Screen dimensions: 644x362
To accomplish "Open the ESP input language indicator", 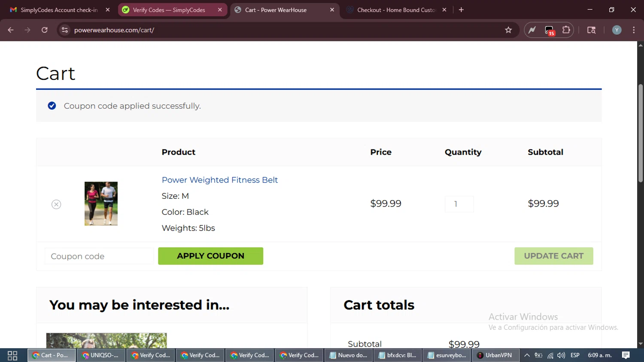I will [x=575, y=356].
